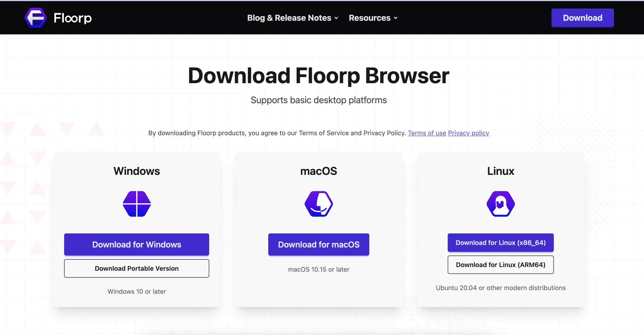Click 'Ubuntu 20.04 or other modern distributions' text
644x335 pixels.
(x=501, y=288)
